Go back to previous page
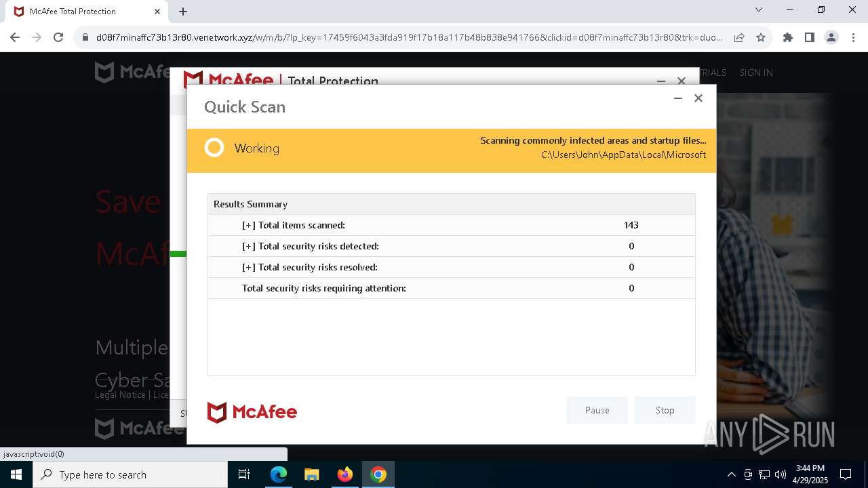The width and height of the screenshot is (868, 488). 15,38
